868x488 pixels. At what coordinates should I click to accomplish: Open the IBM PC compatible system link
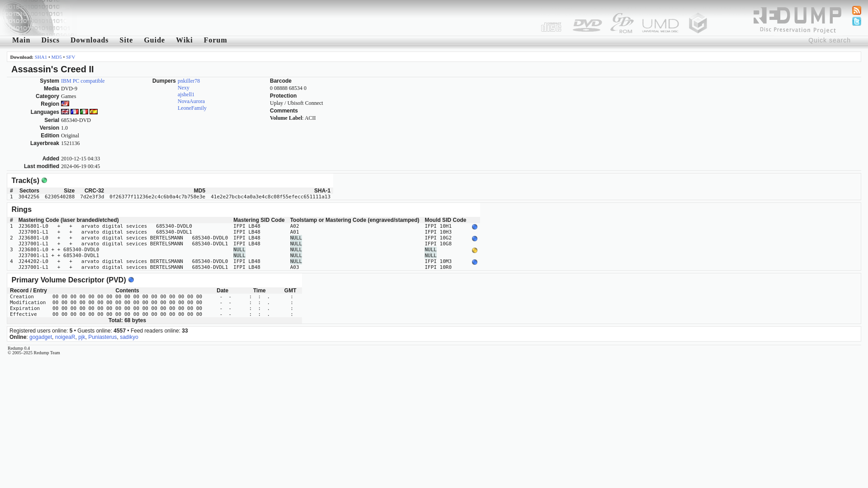83,81
